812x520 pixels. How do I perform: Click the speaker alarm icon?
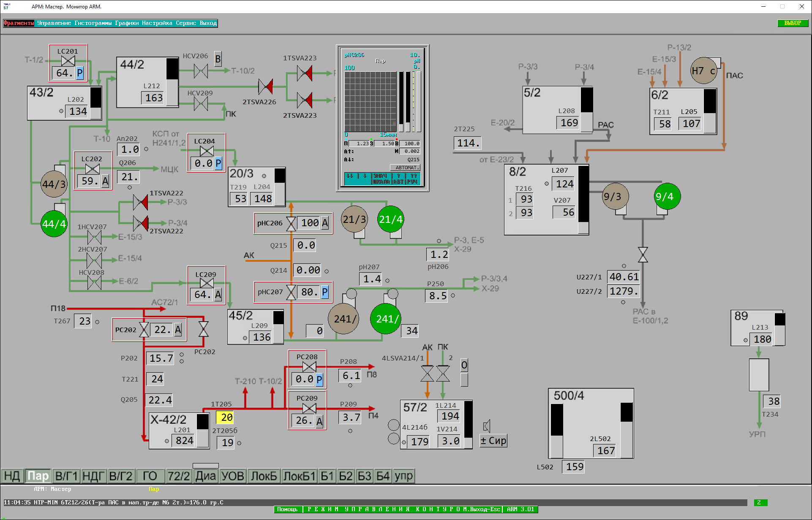pyautogui.click(x=487, y=426)
